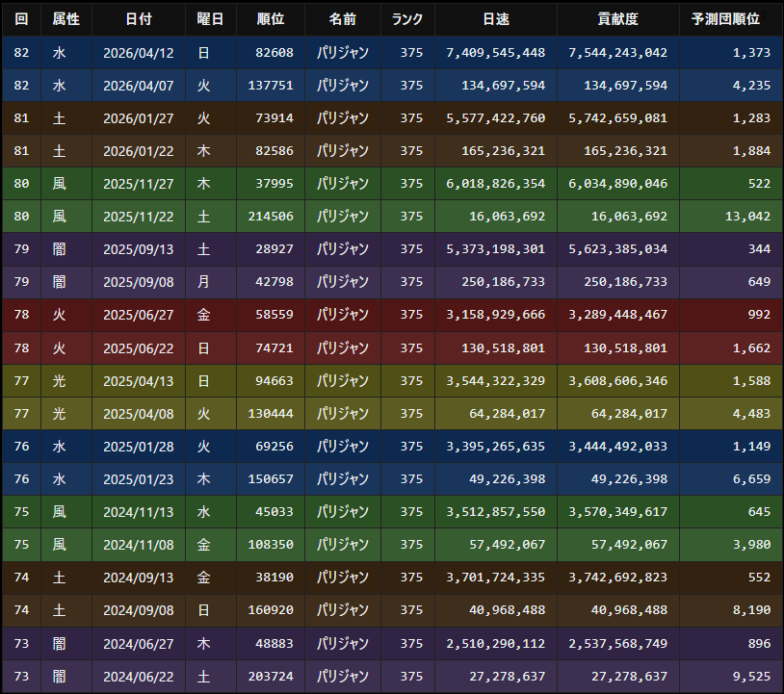Click the date 2024/09/08
The height and width of the screenshot is (694, 784).
[139, 610]
